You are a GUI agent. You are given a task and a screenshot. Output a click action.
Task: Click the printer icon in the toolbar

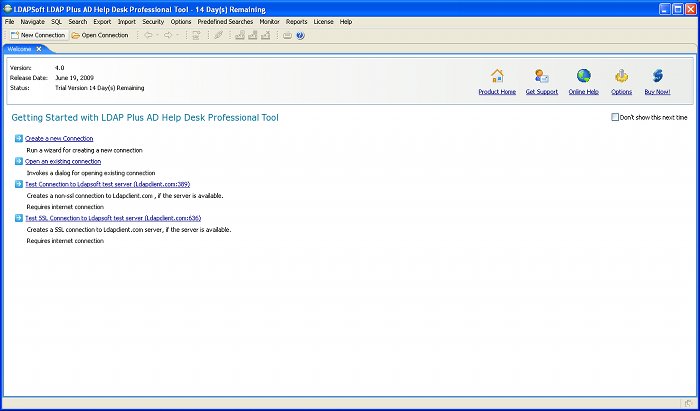point(287,35)
